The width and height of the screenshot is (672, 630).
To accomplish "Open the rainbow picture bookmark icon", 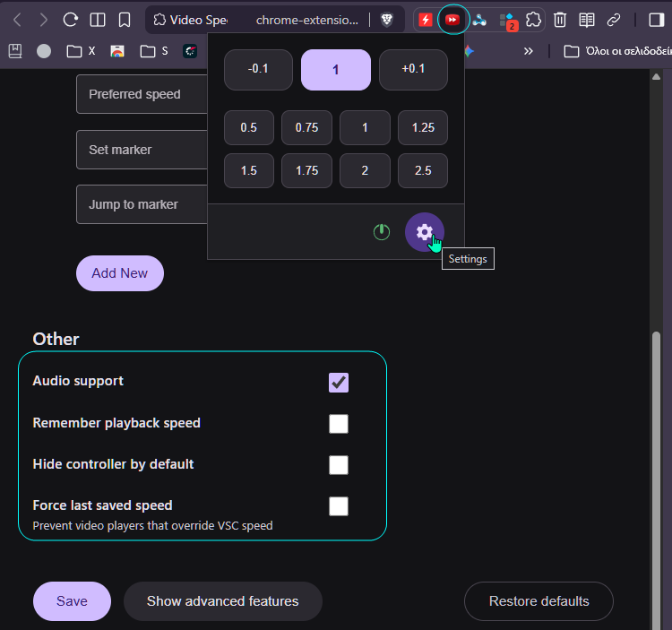I will (x=117, y=51).
